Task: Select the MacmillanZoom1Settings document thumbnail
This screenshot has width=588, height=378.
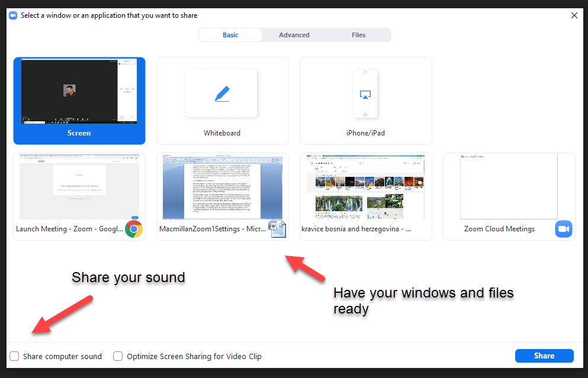Action: 223,188
